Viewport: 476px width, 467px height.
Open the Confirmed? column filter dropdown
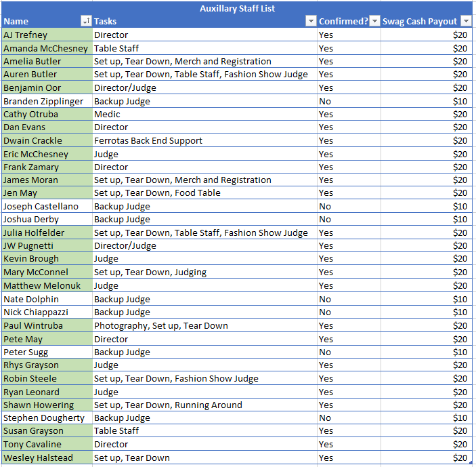[x=375, y=21]
